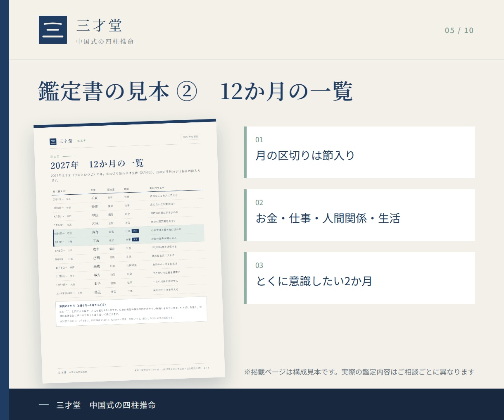Click the 乙巳 row in the sample table
This screenshot has height=420, width=504.
point(128,223)
